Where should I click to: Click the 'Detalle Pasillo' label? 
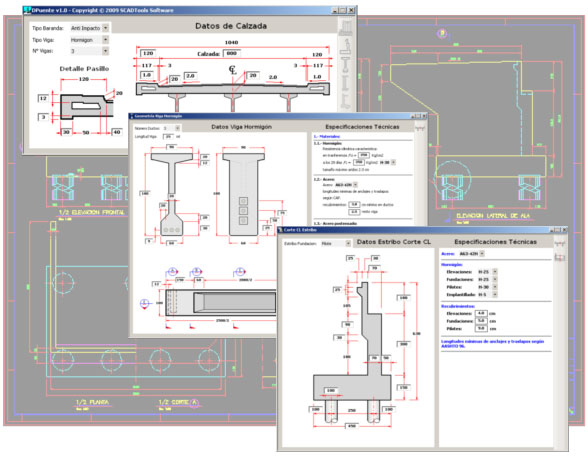click(x=84, y=69)
